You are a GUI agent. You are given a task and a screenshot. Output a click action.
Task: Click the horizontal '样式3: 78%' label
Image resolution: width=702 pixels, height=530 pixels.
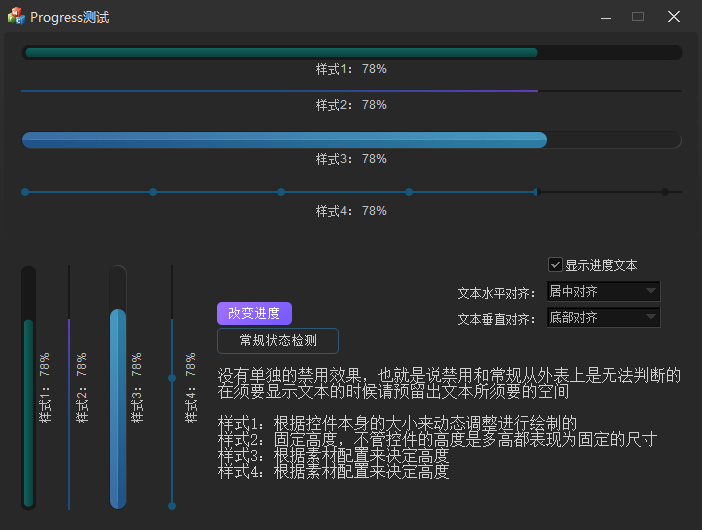pos(351,159)
